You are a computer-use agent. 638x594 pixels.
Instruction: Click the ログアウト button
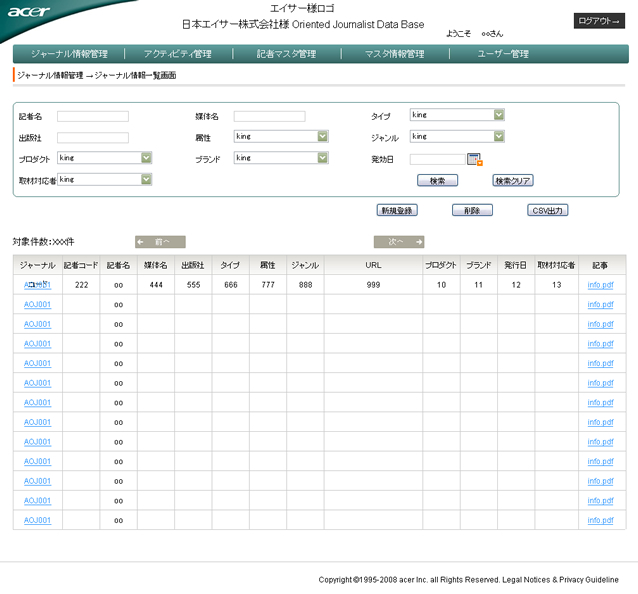(x=599, y=21)
